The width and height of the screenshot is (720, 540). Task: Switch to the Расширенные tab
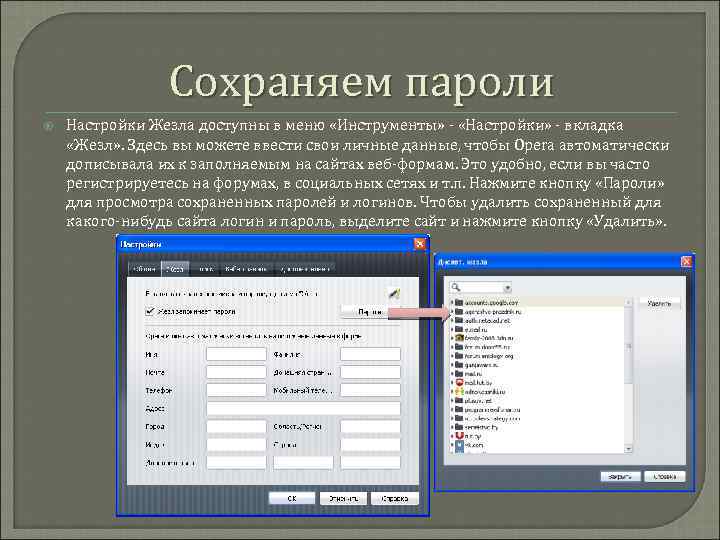coord(304,269)
